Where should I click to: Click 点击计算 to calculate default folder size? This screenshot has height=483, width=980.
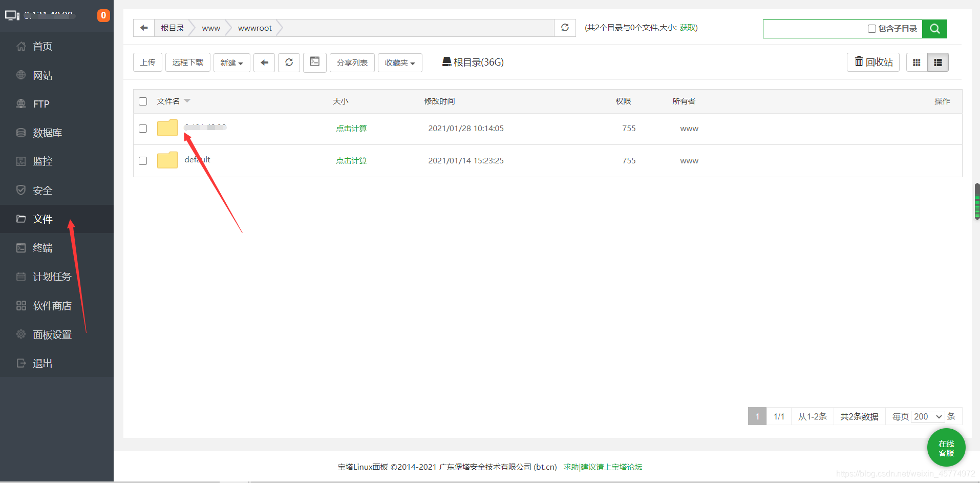pyautogui.click(x=351, y=160)
